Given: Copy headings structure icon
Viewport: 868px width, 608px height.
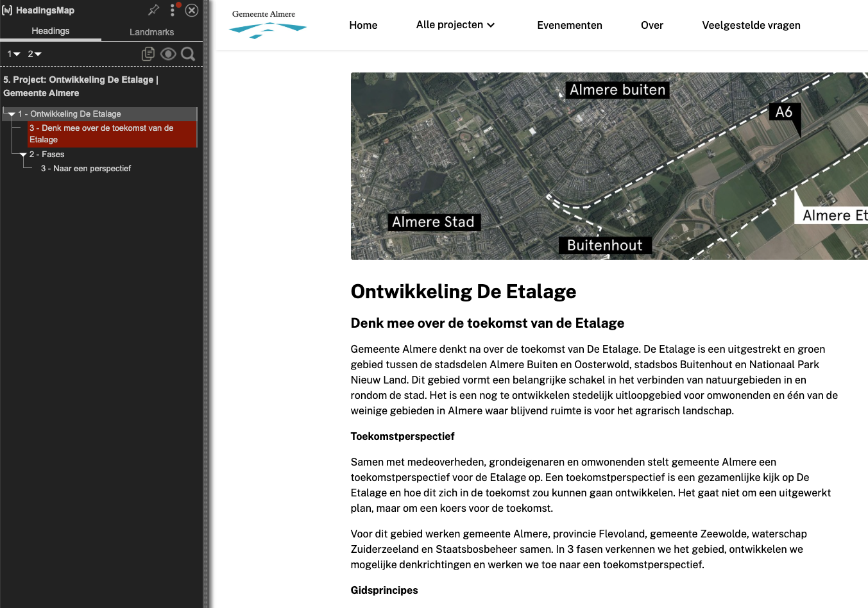Looking at the screenshot, I should (148, 54).
